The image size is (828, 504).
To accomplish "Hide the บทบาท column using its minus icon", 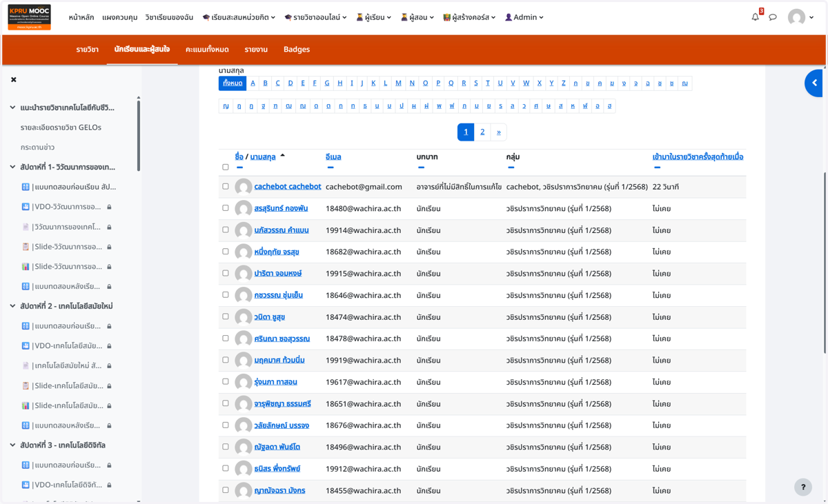I will pos(421,168).
